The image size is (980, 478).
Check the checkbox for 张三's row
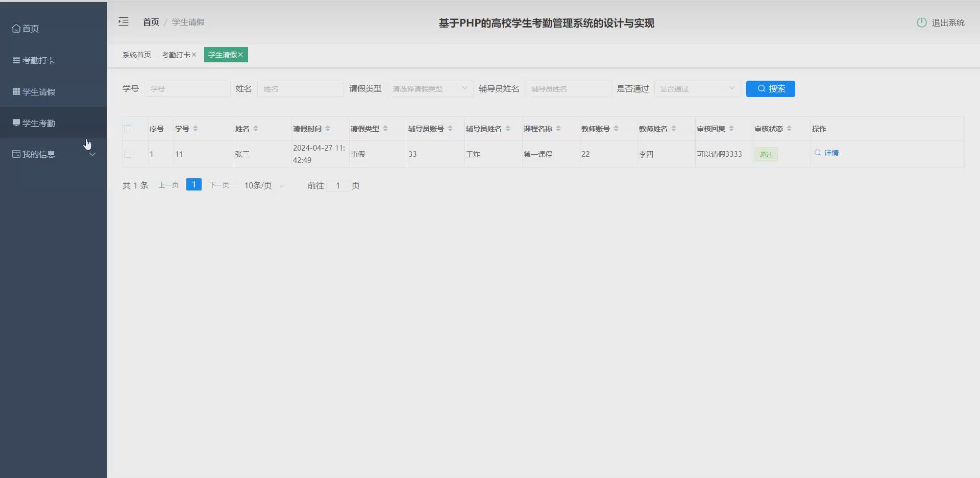click(x=128, y=154)
